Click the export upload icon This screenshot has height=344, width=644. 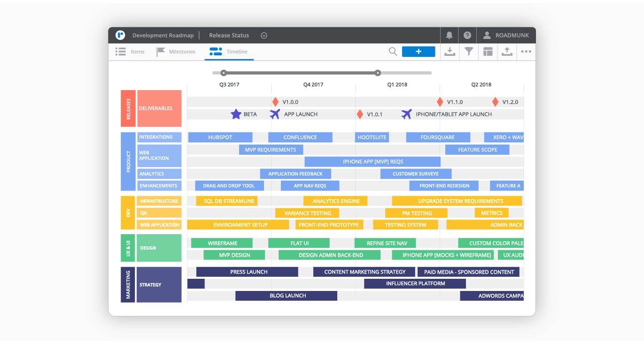click(507, 52)
